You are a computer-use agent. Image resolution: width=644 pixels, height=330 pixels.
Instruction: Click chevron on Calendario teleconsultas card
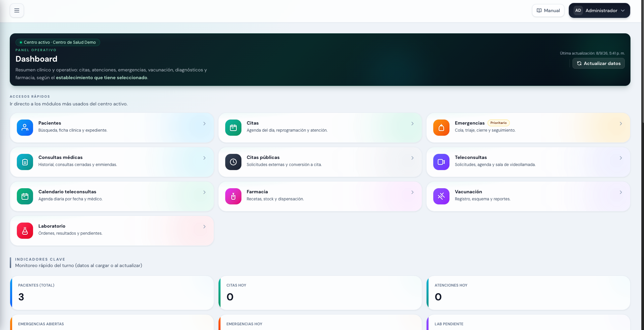pos(204,192)
